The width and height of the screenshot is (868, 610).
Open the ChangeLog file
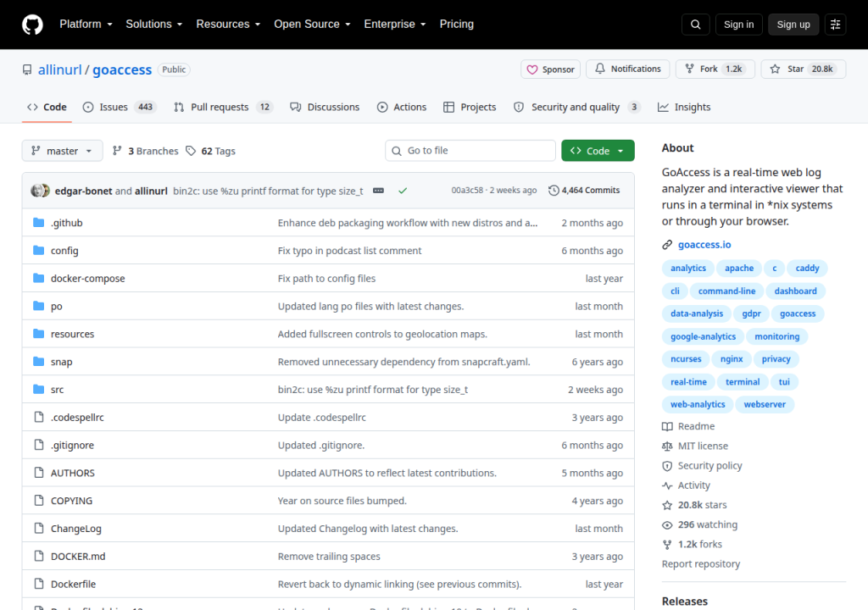(75, 528)
